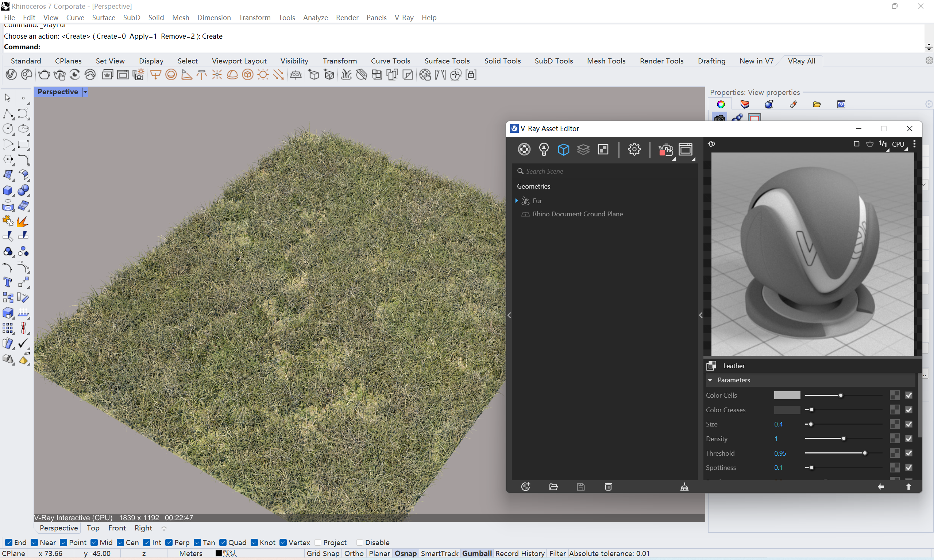
Task: Uncheck the Density parameter checkbox
Action: click(x=908, y=439)
